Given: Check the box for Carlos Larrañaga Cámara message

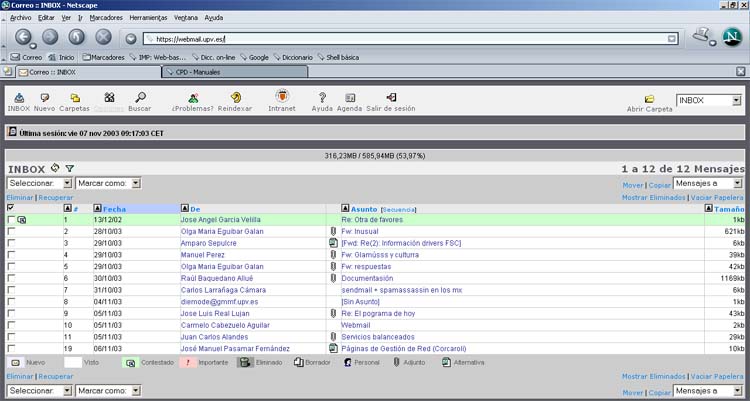Looking at the screenshot, I should pyautogui.click(x=11, y=290).
